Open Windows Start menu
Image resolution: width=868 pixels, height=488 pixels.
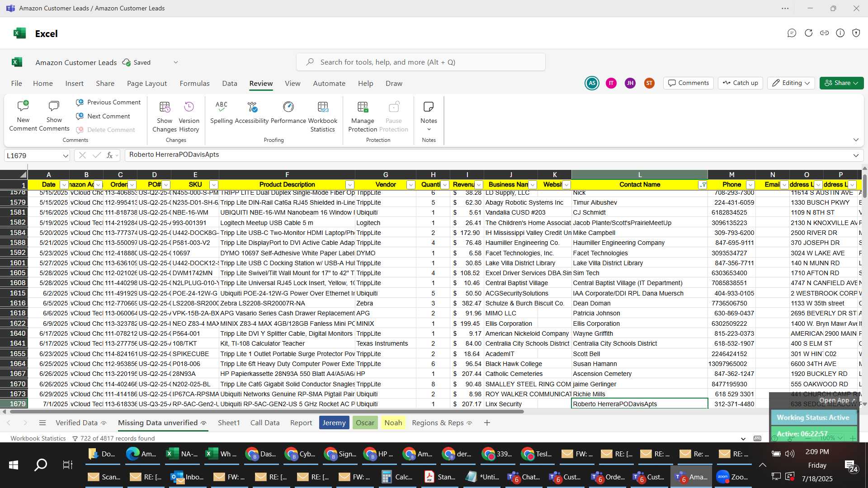point(14,465)
